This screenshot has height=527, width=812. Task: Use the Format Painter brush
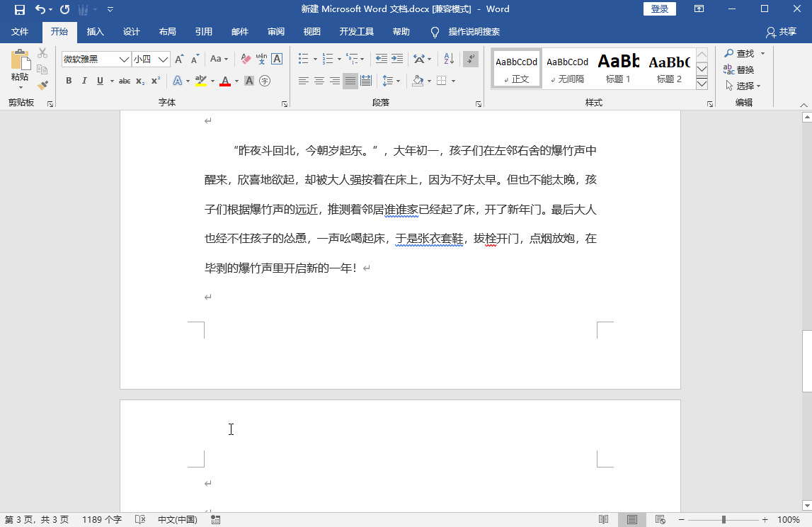(42, 85)
